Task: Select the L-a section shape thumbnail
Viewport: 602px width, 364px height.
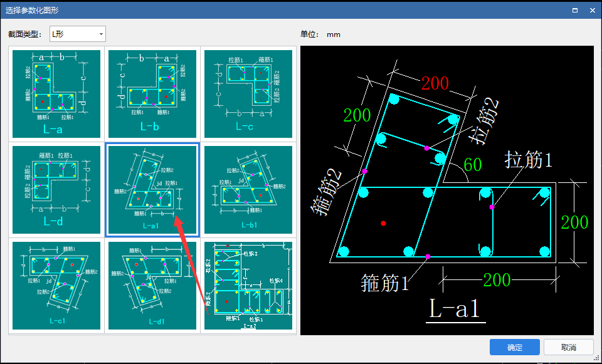Action: click(56, 94)
